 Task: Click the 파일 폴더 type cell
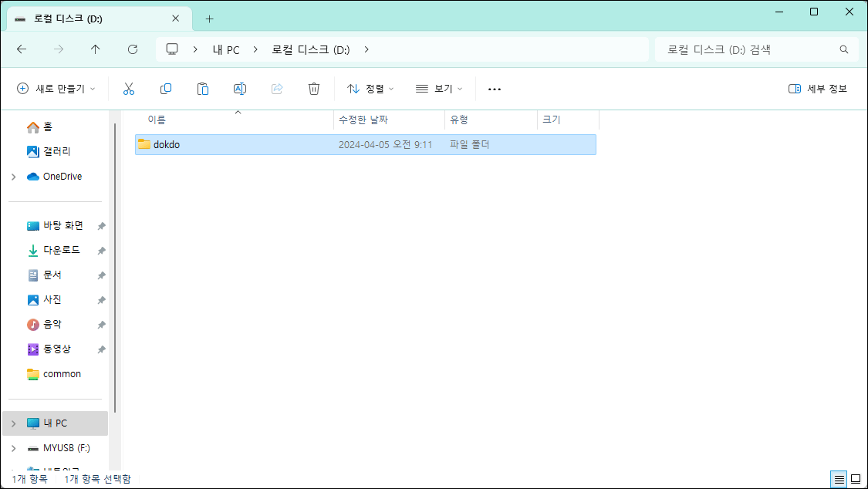pyautogui.click(x=469, y=145)
